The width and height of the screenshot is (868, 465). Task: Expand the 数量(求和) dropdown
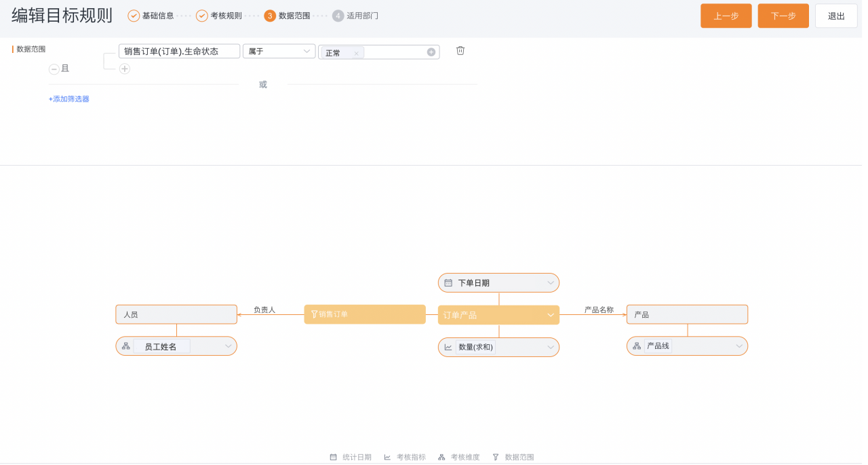551,348
